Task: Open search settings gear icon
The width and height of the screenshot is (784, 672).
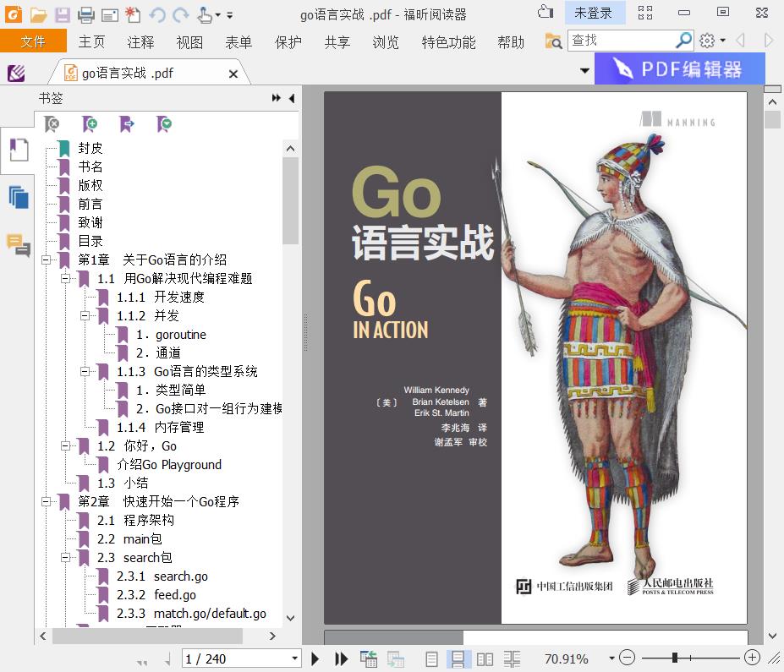Action: coord(706,41)
